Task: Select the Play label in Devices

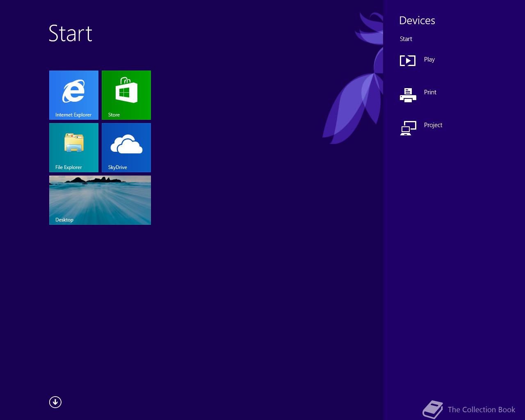Action: pos(429,59)
